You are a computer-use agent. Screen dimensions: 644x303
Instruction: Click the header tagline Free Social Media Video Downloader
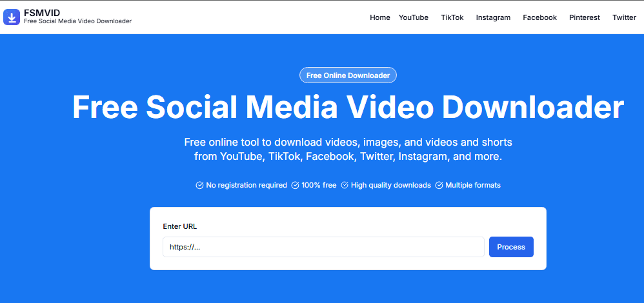tap(77, 21)
